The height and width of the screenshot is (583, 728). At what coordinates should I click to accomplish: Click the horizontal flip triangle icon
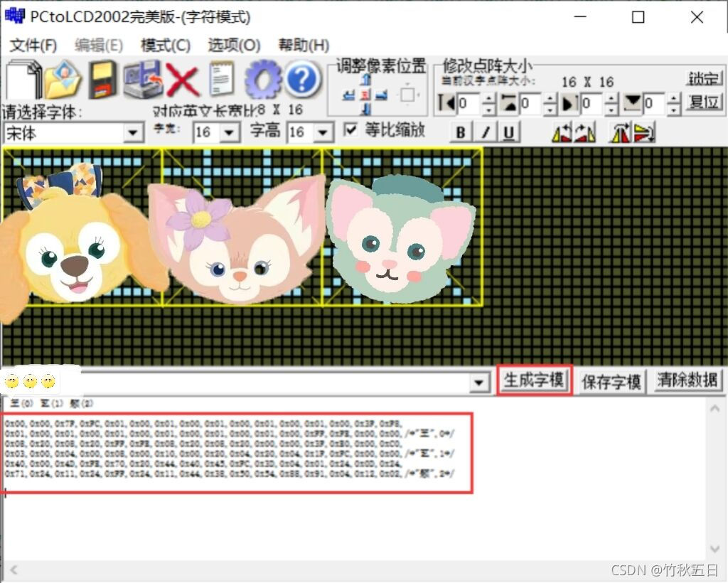click(x=621, y=133)
